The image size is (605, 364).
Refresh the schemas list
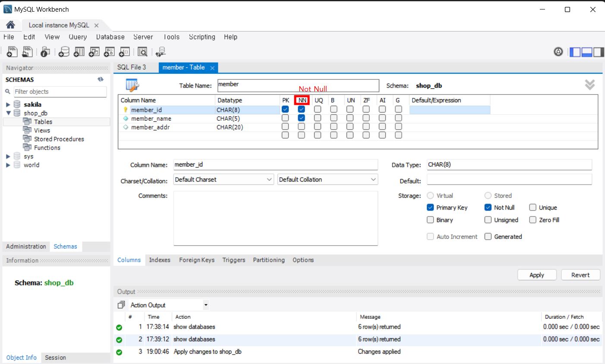[101, 79]
